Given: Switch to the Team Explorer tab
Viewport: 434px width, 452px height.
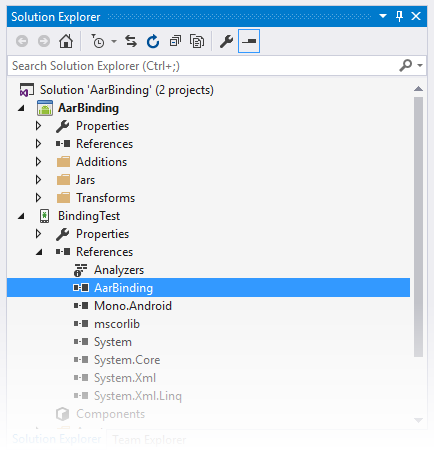Looking at the screenshot, I should (x=149, y=440).
